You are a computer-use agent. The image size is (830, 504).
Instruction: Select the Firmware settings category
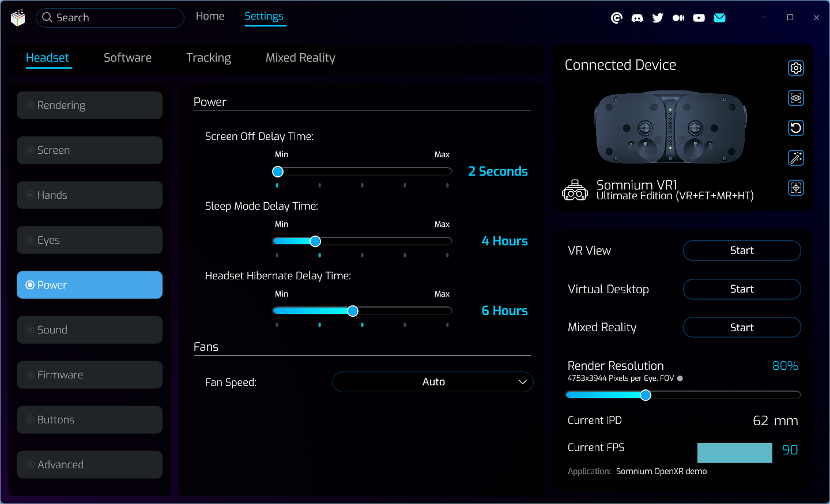89,375
